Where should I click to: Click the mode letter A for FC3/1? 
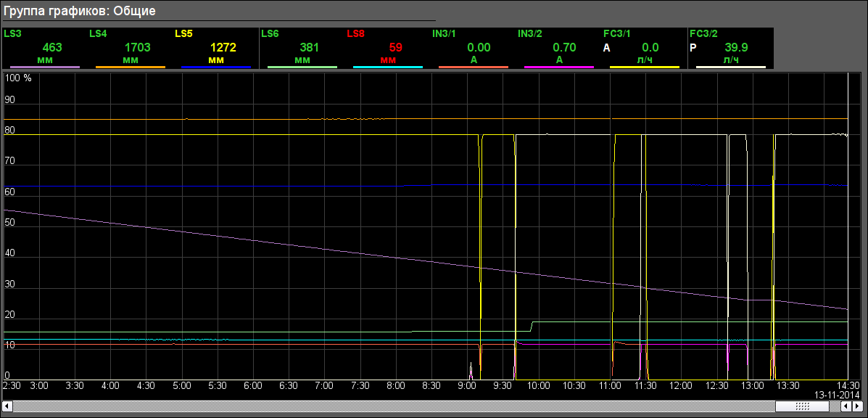(607, 48)
